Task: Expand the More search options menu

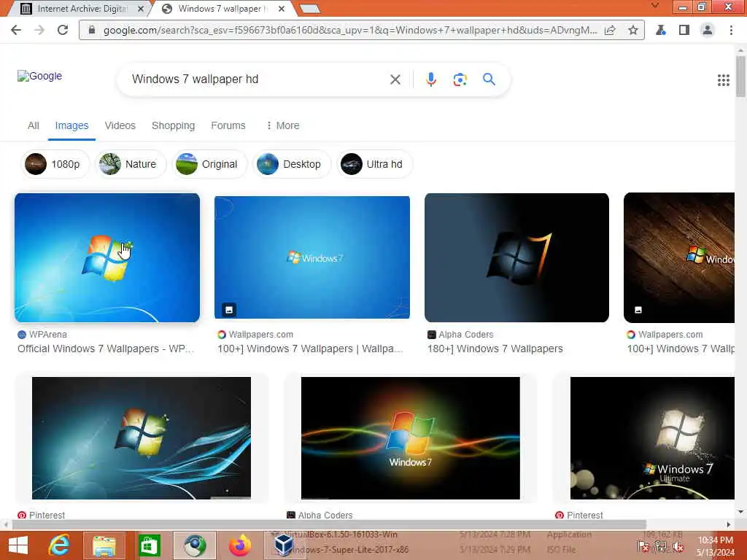Action: [x=282, y=125]
